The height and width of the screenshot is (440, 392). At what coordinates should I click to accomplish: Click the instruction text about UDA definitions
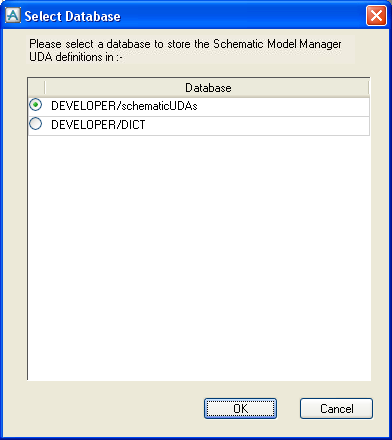185,50
